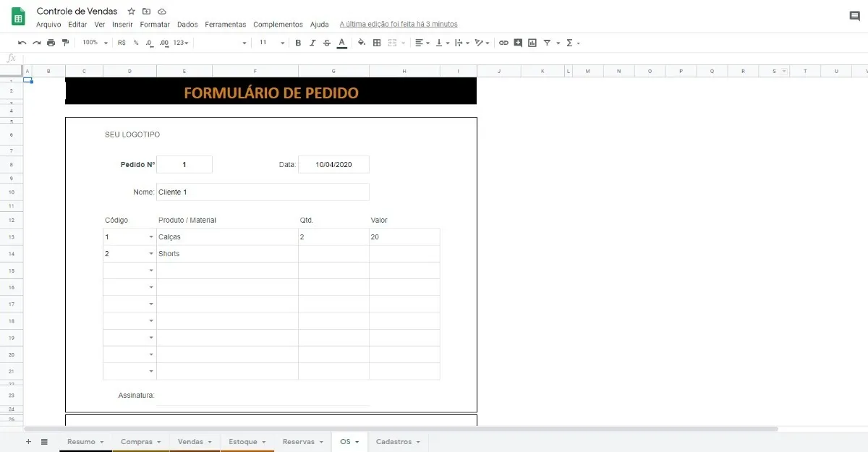Viewport: 868px width, 452px height.
Task: Open the text color picker
Action: coord(342,43)
